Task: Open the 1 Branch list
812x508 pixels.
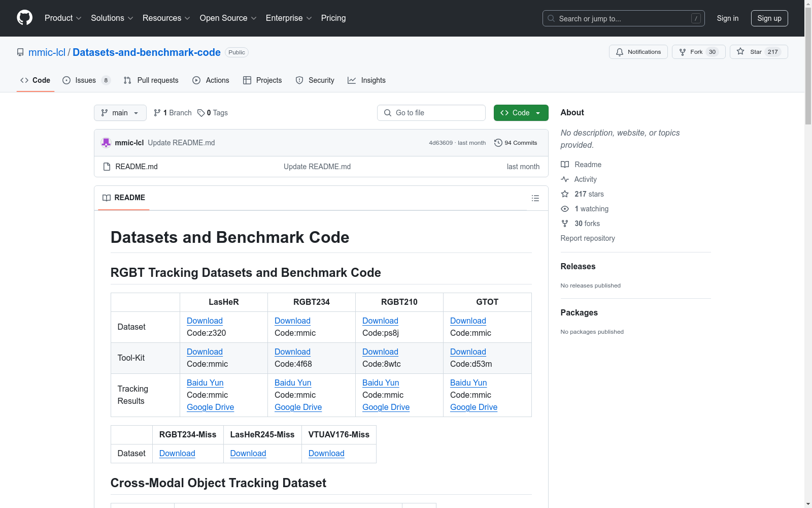Action: point(173,113)
